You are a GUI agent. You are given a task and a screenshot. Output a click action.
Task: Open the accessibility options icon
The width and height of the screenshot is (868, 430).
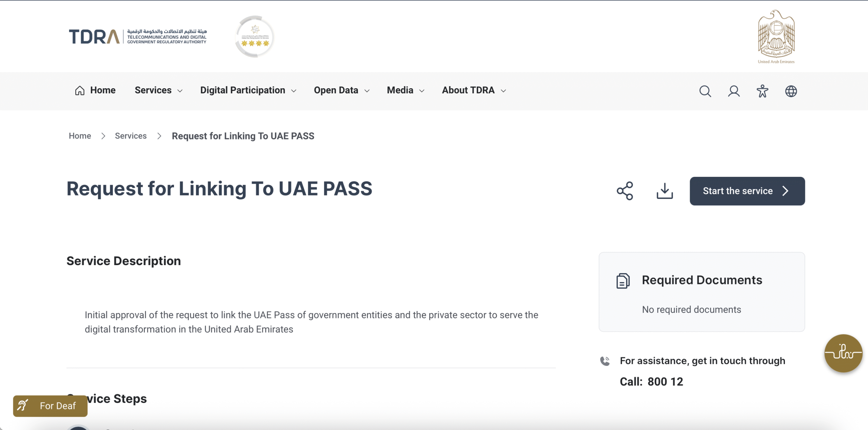pyautogui.click(x=762, y=91)
